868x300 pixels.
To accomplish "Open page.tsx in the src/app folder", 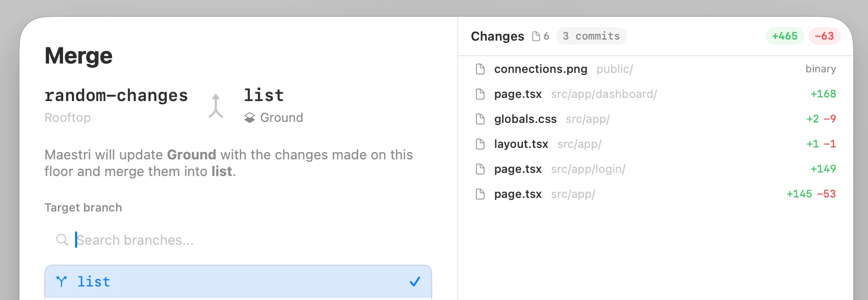I will click(518, 194).
